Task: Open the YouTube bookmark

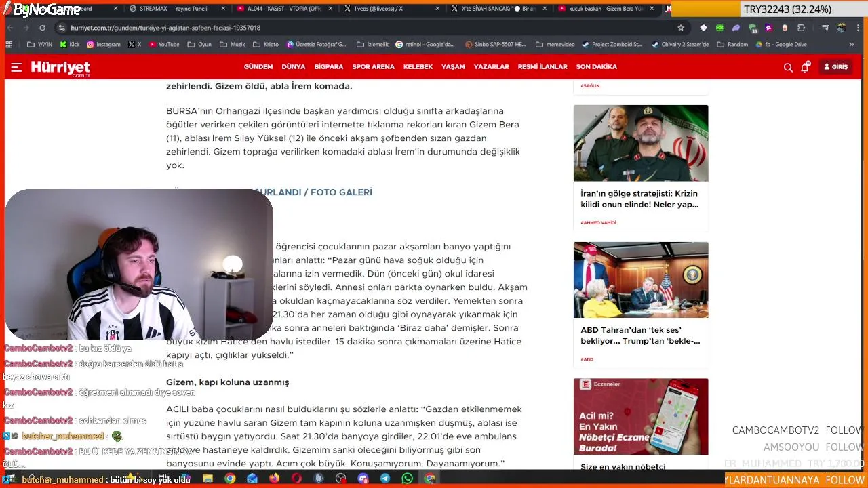Action: pyautogui.click(x=163, y=45)
